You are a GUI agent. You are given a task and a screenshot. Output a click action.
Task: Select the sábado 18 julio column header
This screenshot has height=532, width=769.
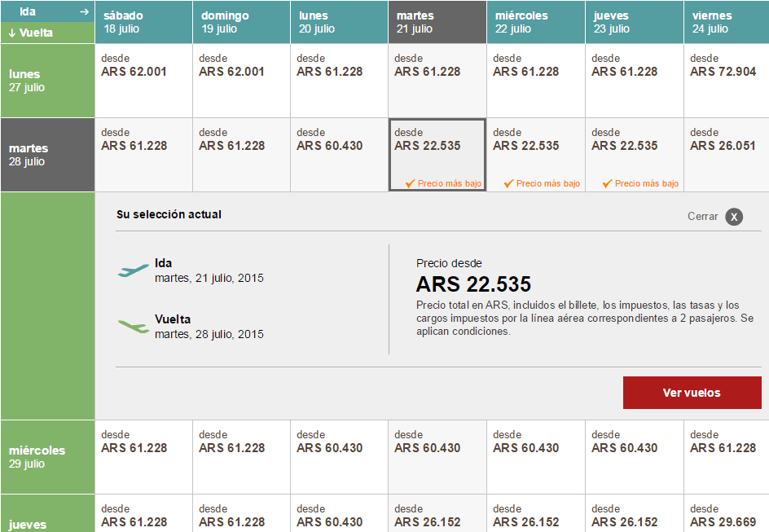[143, 22]
